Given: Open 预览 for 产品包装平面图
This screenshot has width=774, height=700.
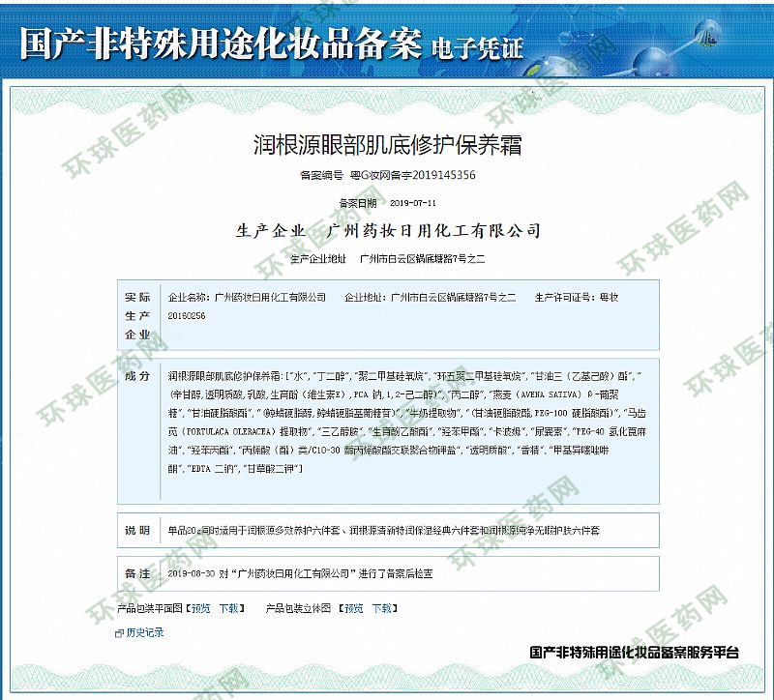Looking at the screenshot, I should 199,609.
